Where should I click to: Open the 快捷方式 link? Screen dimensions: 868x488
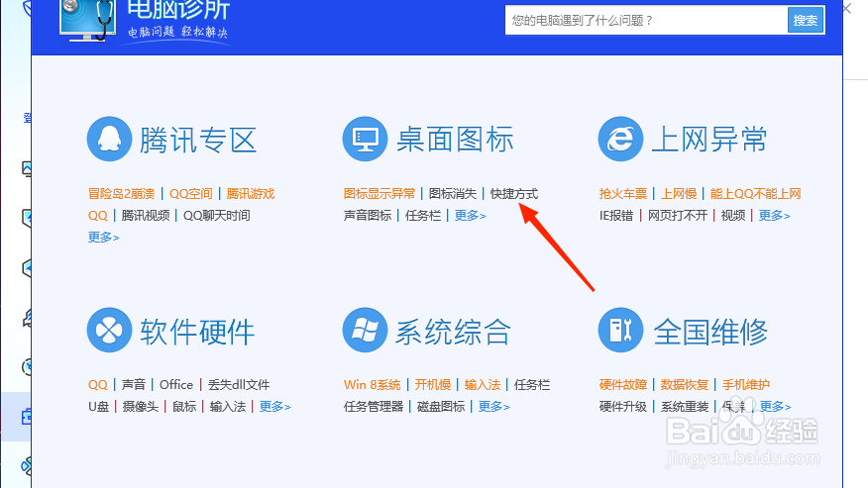[x=514, y=194]
